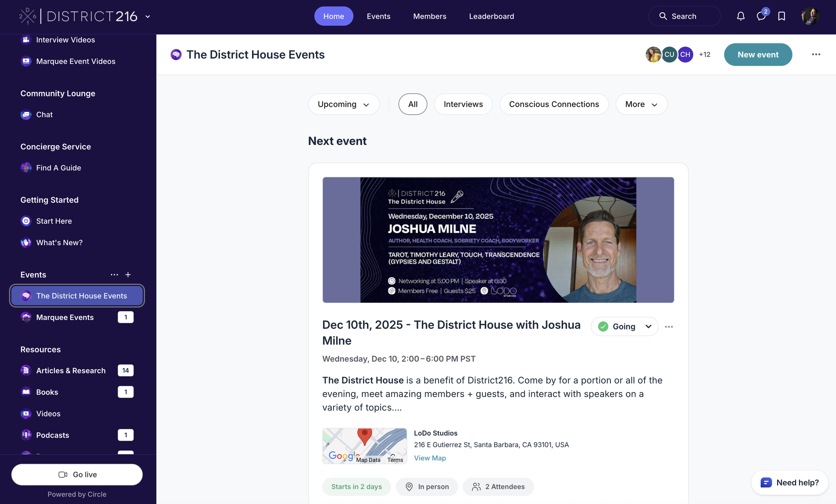
Task: Click the Chat sidebar icon
Action: (26, 115)
